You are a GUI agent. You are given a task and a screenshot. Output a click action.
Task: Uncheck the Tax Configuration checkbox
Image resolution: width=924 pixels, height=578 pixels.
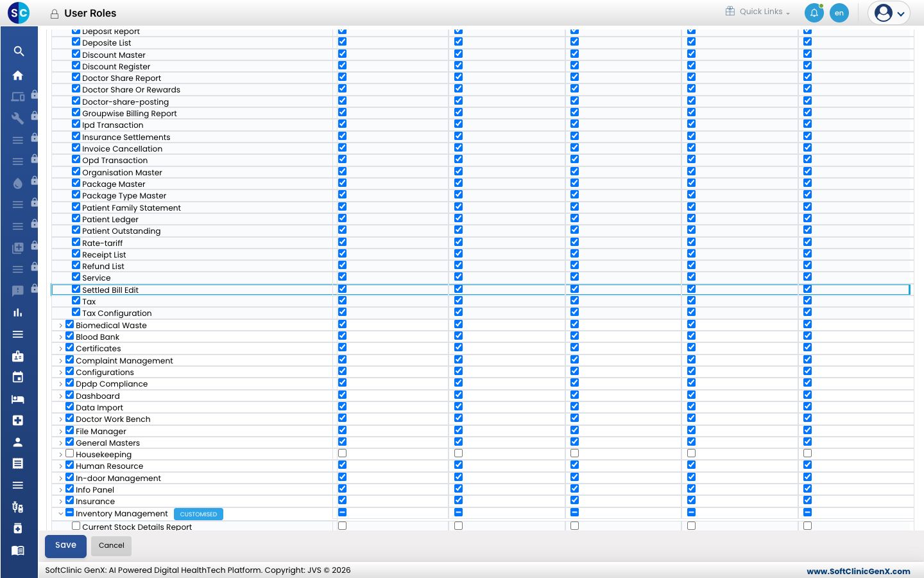click(76, 312)
